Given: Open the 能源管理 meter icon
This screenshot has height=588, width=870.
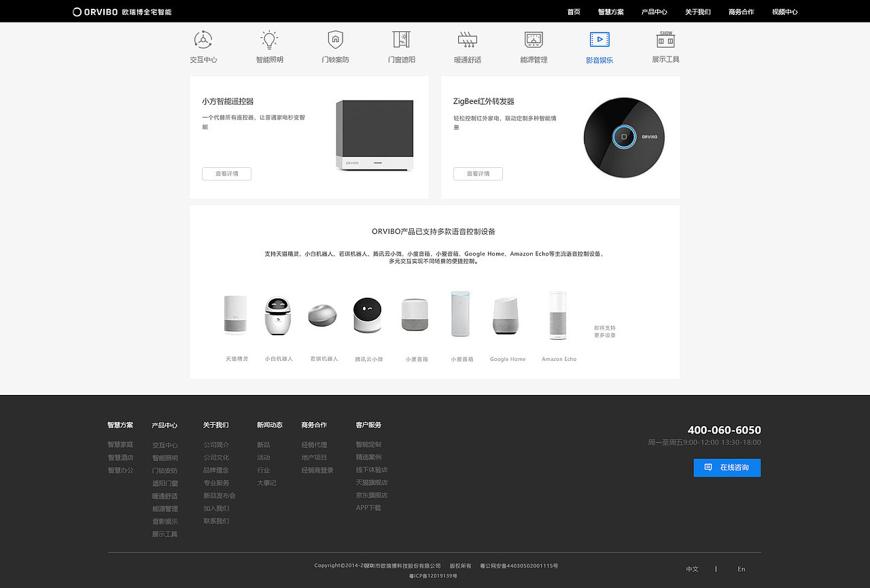Looking at the screenshot, I should [534, 39].
